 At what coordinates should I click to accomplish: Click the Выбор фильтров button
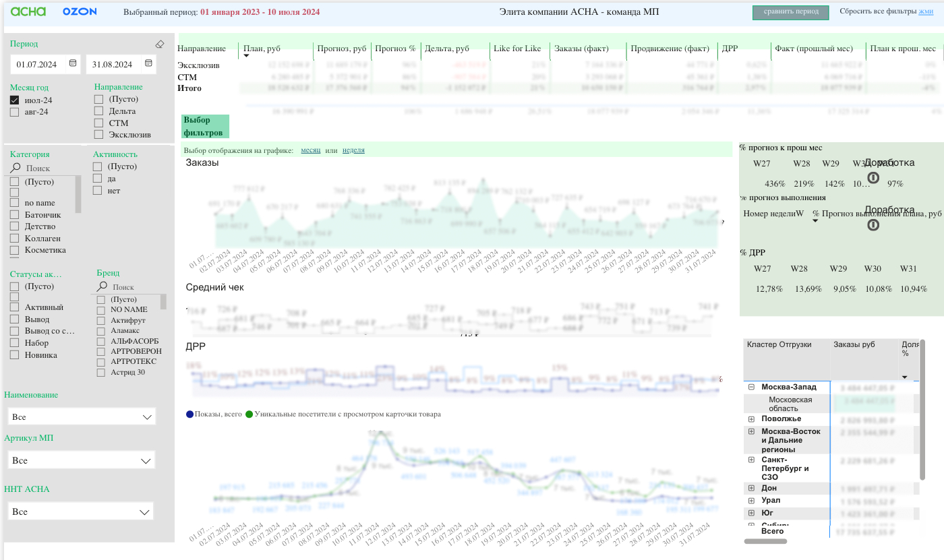(x=205, y=126)
